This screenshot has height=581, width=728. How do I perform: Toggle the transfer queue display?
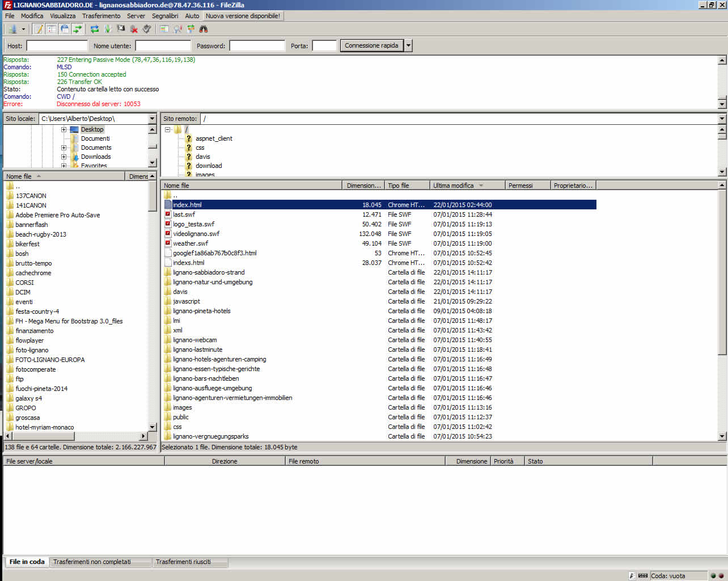point(78,29)
